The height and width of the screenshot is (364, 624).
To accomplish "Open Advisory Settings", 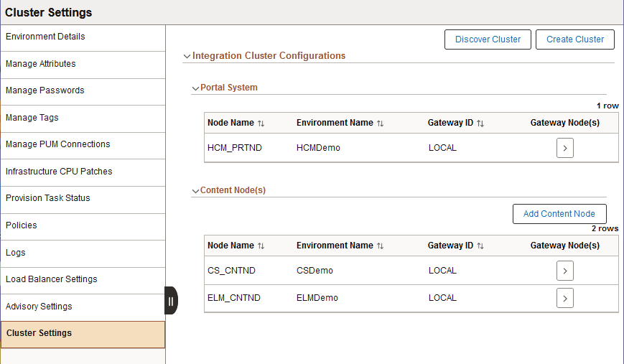I will click(x=83, y=307).
